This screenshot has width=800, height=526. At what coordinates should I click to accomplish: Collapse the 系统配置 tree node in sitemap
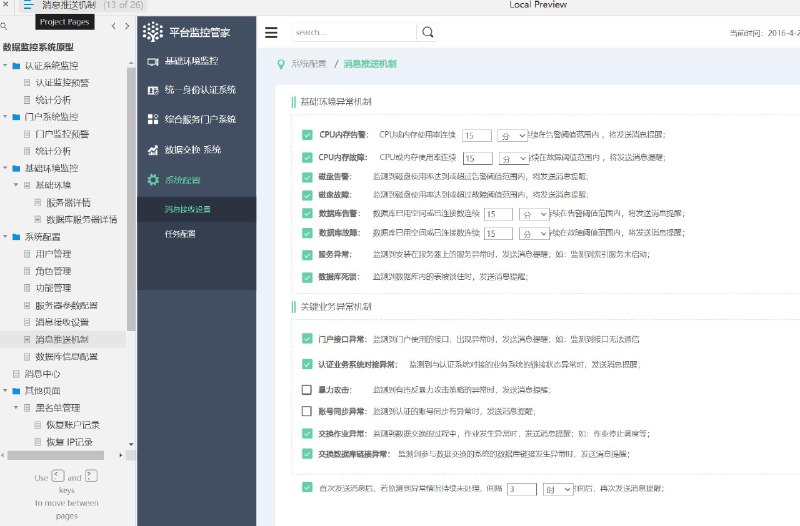coord(5,237)
